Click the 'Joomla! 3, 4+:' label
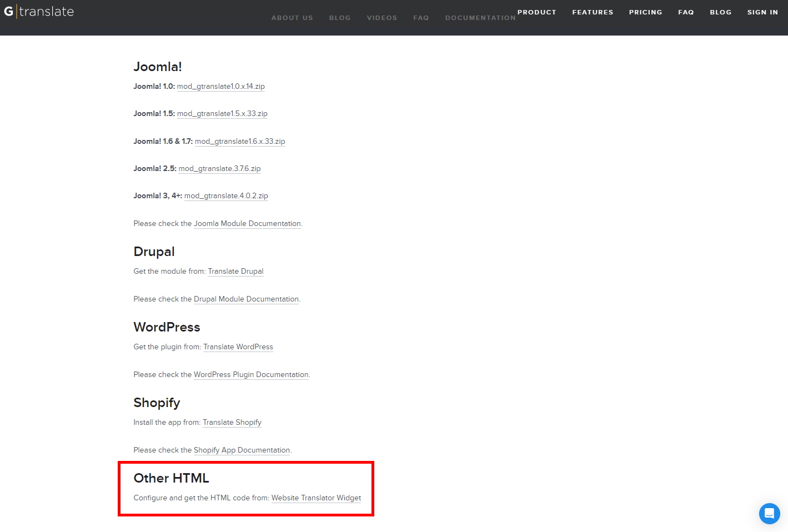 pos(158,196)
